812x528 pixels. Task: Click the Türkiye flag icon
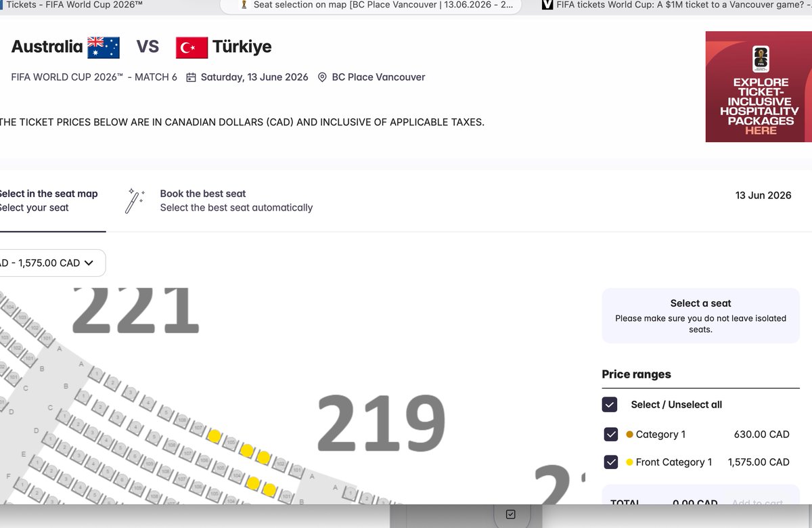pyautogui.click(x=191, y=47)
